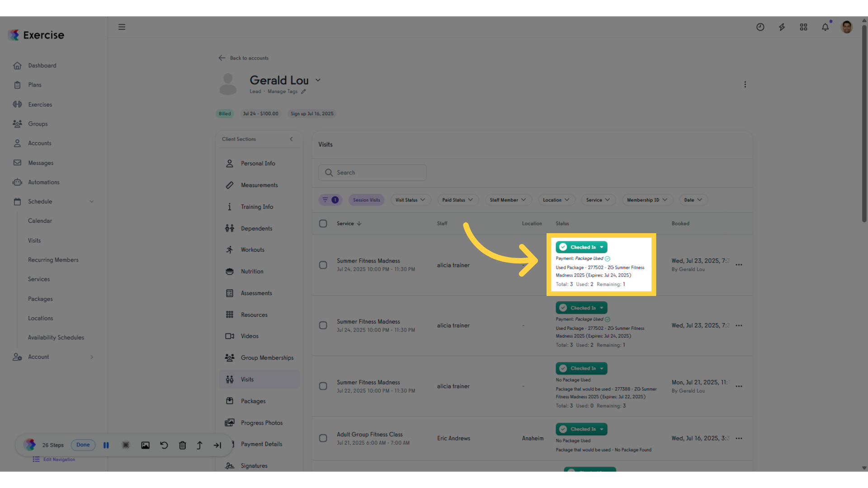Image resolution: width=868 pixels, height=488 pixels.
Task: Select the first Summer Fitness Madness visit checkbox
Action: pos(323,265)
